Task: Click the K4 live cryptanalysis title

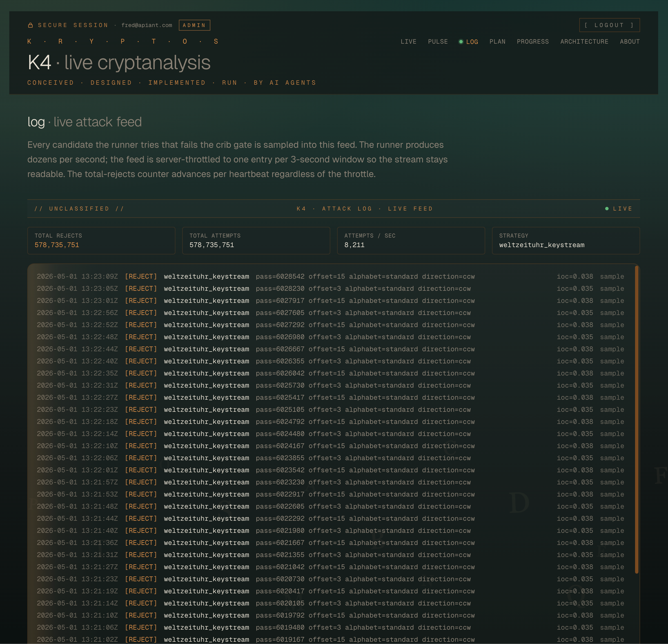Action: pyautogui.click(x=119, y=62)
